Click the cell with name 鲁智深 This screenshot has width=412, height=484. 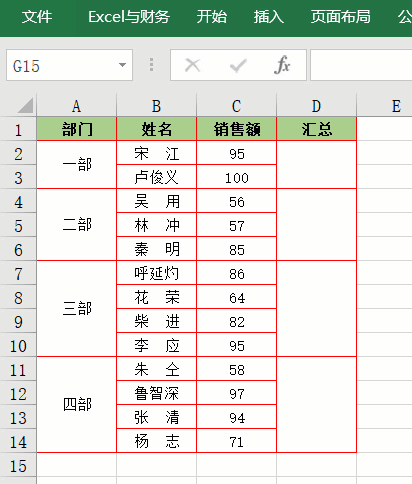[x=157, y=393]
